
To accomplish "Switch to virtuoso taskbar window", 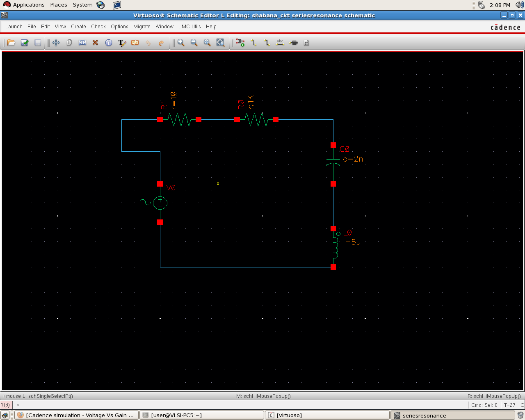I will (x=327, y=415).
